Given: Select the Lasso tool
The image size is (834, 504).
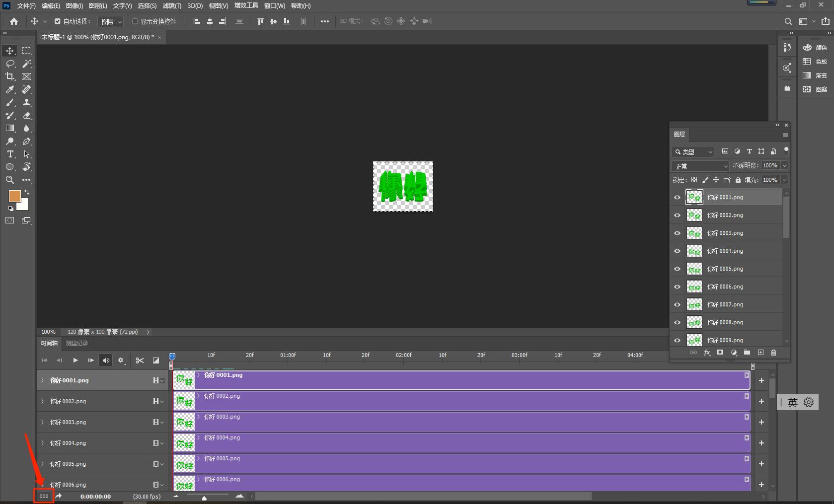Looking at the screenshot, I should click(x=10, y=64).
